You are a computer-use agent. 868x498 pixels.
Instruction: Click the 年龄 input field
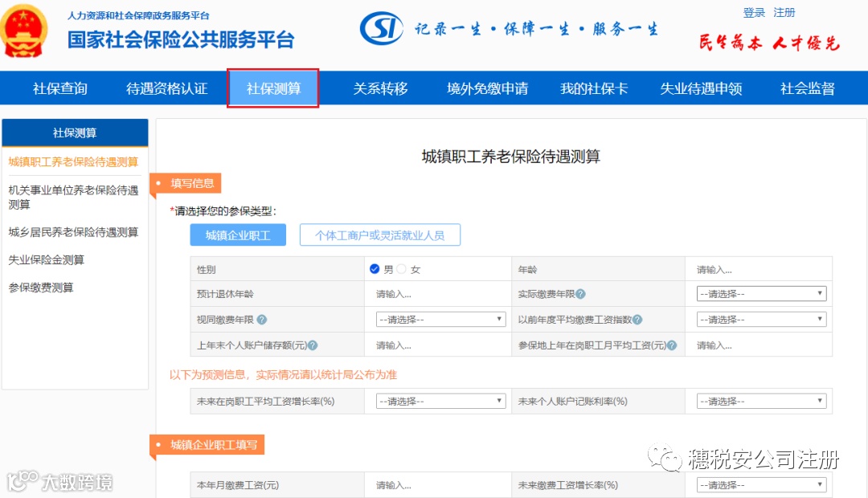pos(758,269)
